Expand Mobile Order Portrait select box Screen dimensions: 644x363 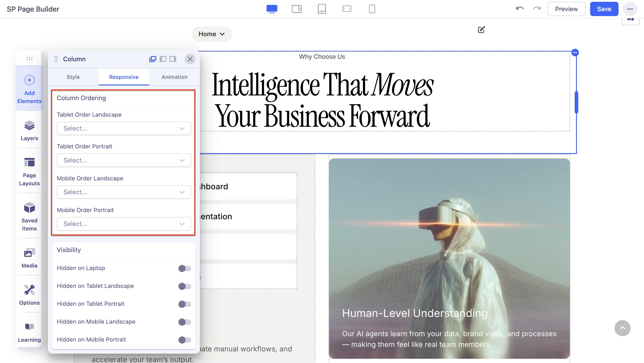tap(124, 224)
